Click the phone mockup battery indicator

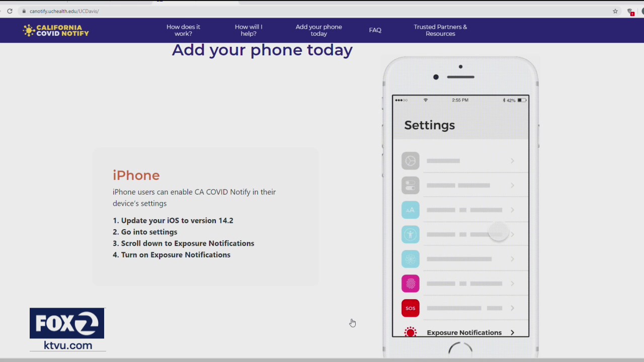[521, 100]
